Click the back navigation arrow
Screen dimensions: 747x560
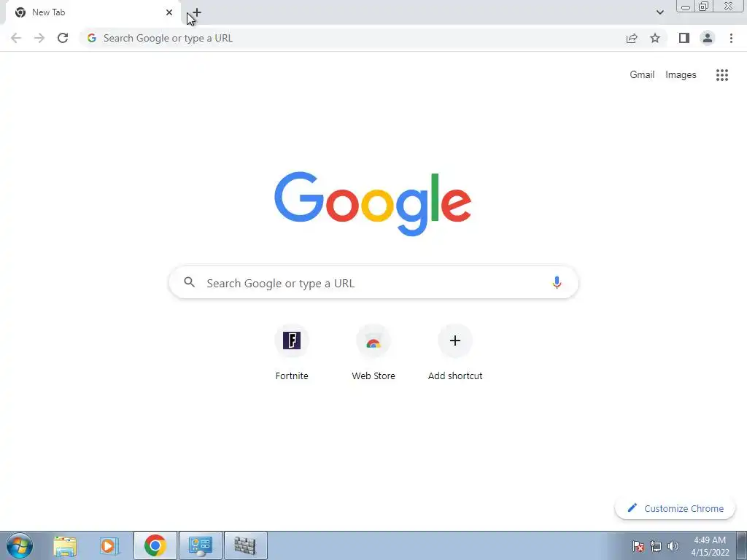click(x=16, y=38)
